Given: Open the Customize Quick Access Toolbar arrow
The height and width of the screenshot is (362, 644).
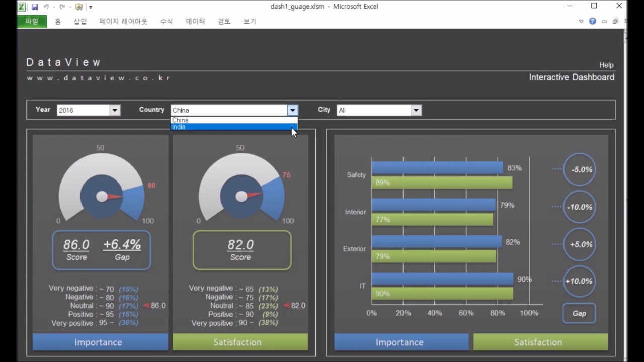Looking at the screenshot, I should coord(91,7).
